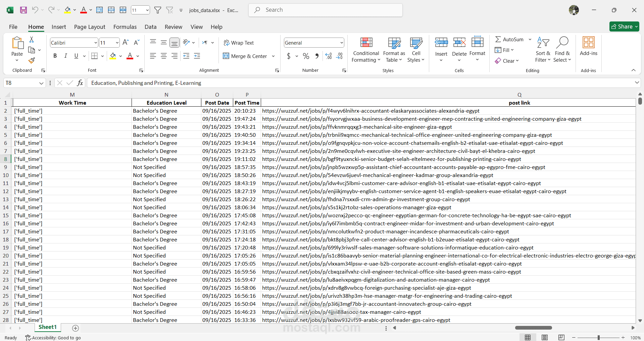The image size is (644, 341).
Task: Click the Save icon in quick access toolbar
Action: 23,10
